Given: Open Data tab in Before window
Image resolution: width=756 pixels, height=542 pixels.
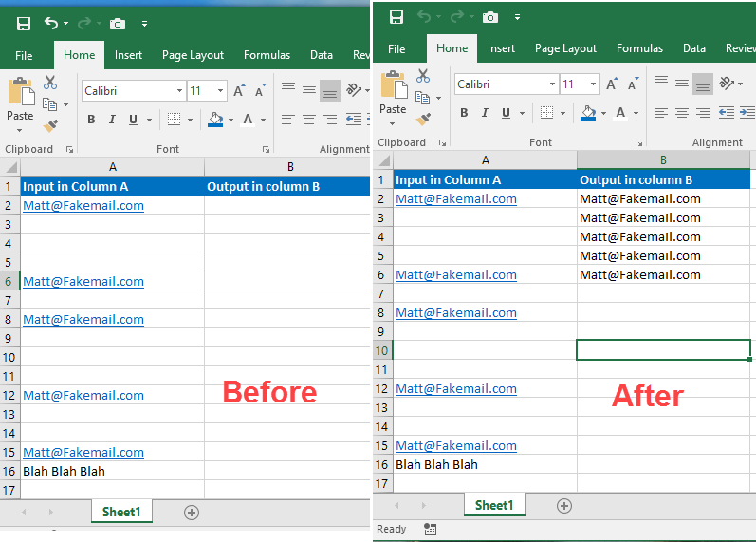Looking at the screenshot, I should [322, 55].
